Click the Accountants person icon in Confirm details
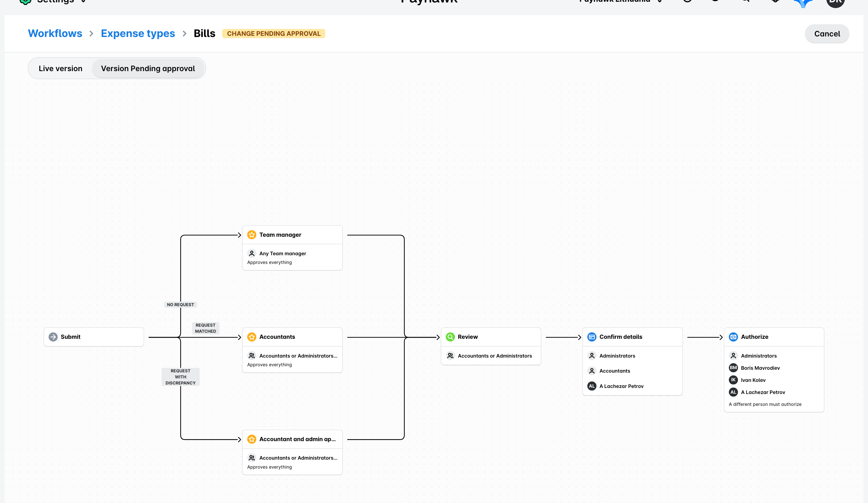 [x=592, y=371]
